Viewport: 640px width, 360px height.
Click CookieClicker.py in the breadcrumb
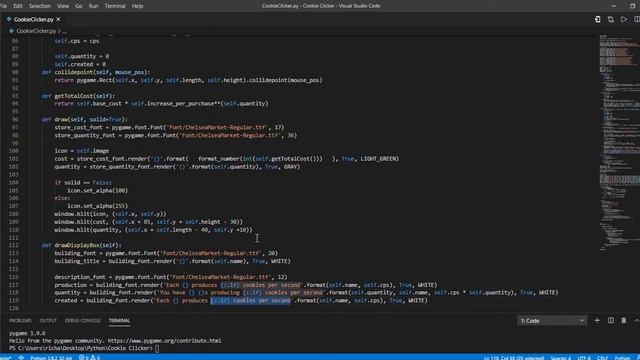click(36, 31)
